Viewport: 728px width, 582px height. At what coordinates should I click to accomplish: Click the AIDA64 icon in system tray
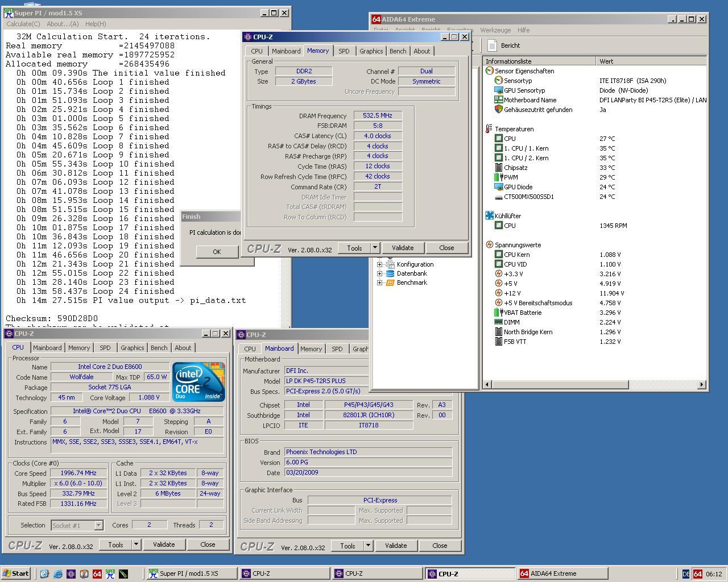[x=698, y=573]
